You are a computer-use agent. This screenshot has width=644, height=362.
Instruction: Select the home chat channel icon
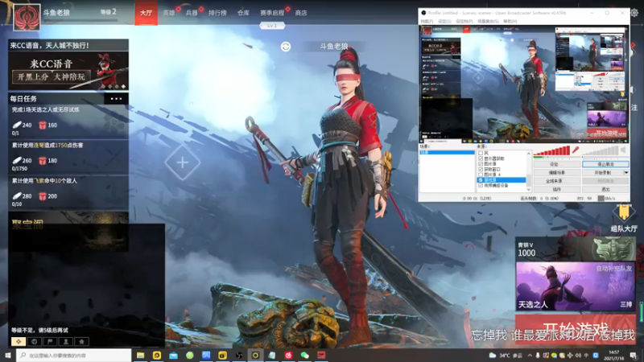tap(81, 341)
